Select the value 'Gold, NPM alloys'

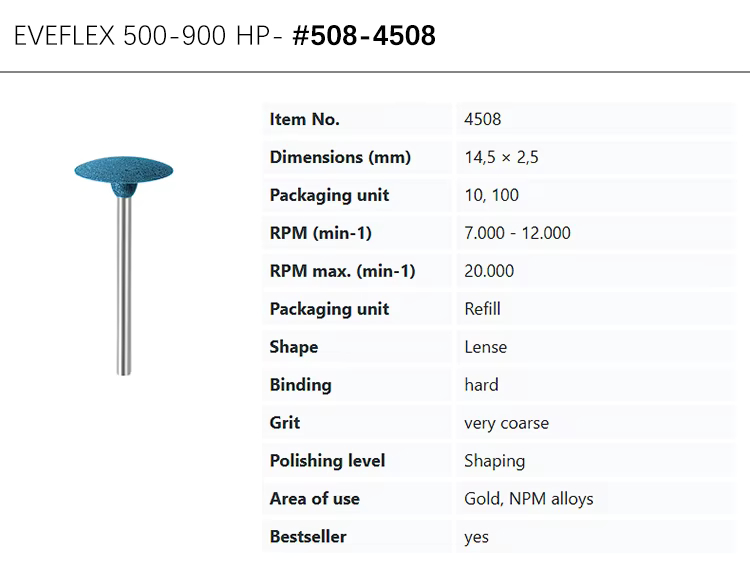coord(529,499)
